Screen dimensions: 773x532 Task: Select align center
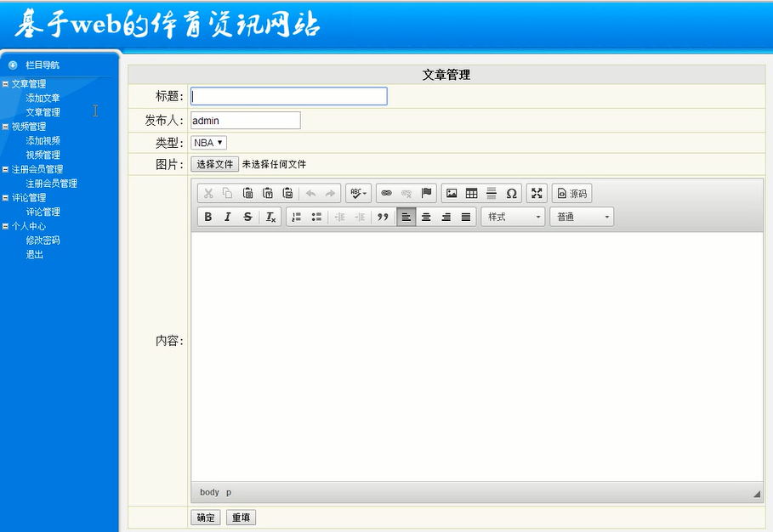(426, 217)
